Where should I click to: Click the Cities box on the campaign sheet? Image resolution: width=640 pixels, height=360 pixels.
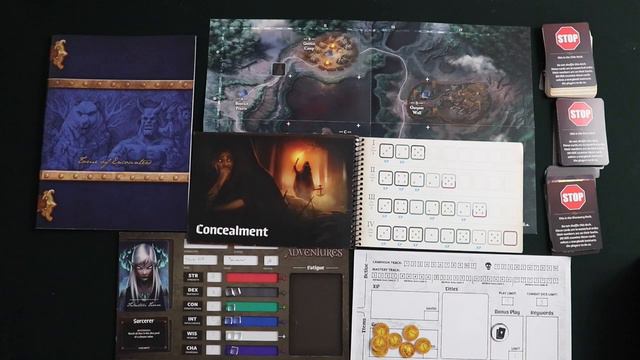pyautogui.click(x=465, y=325)
